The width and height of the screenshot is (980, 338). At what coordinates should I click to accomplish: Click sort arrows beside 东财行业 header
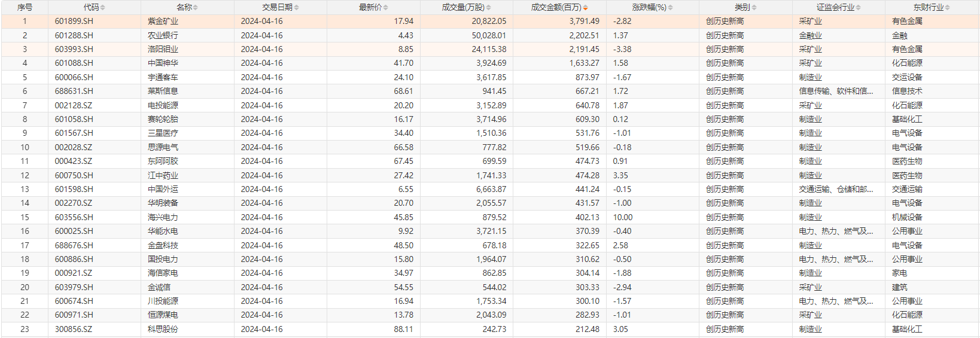pos(948,8)
